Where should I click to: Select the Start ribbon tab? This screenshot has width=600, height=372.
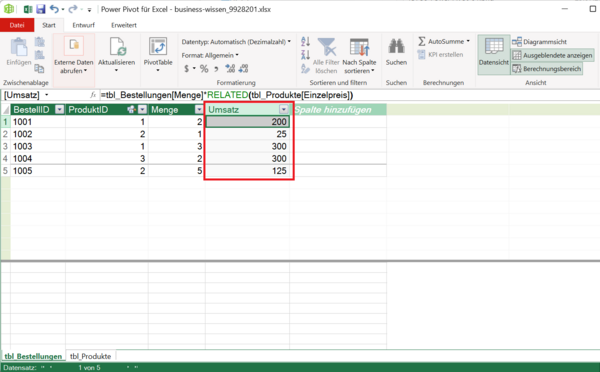49,25
